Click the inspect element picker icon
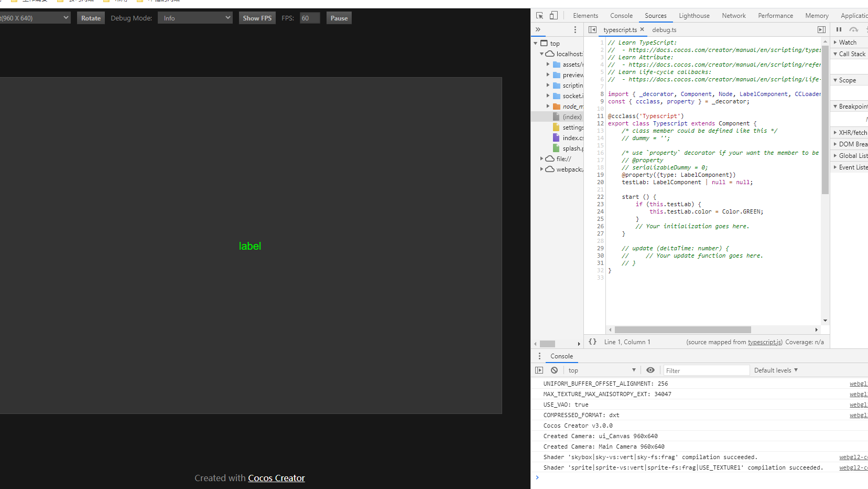The height and width of the screenshot is (489, 868). tap(539, 16)
